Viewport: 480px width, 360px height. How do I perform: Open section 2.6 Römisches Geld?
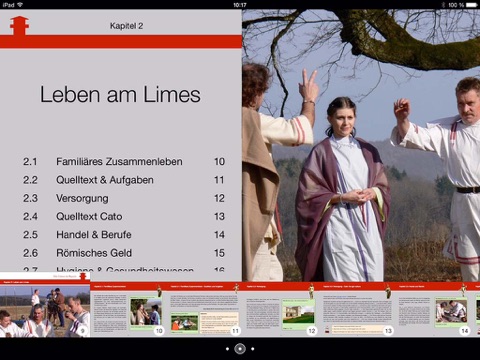click(124, 253)
